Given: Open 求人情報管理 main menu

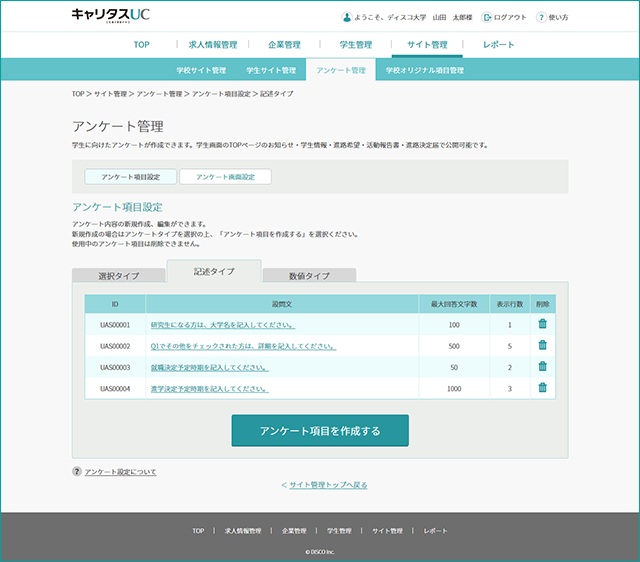Looking at the screenshot, I should tap(213, 44).
